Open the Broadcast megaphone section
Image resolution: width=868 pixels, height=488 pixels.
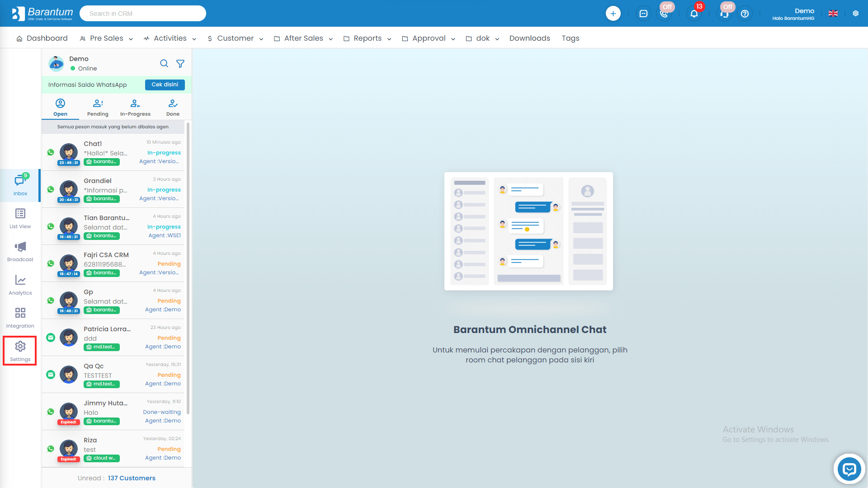(20, 251)
